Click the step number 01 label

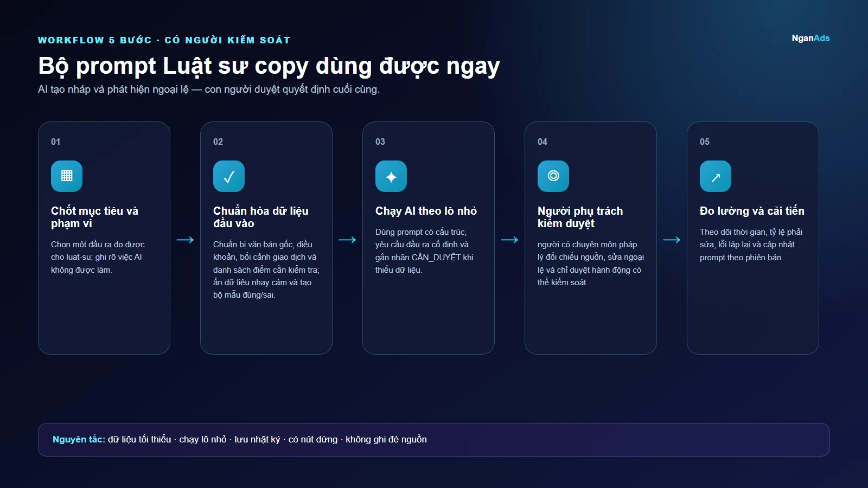(56, 142)
